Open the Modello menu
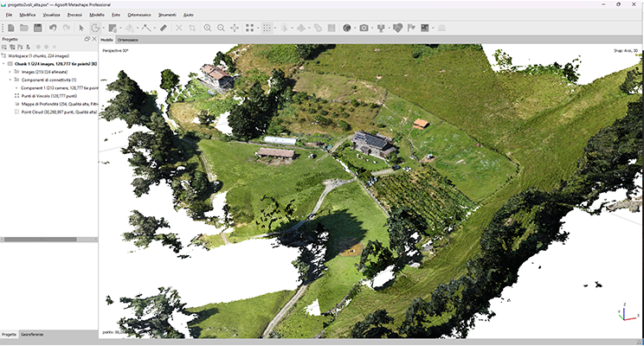The image size is (644, 346). 97,15
